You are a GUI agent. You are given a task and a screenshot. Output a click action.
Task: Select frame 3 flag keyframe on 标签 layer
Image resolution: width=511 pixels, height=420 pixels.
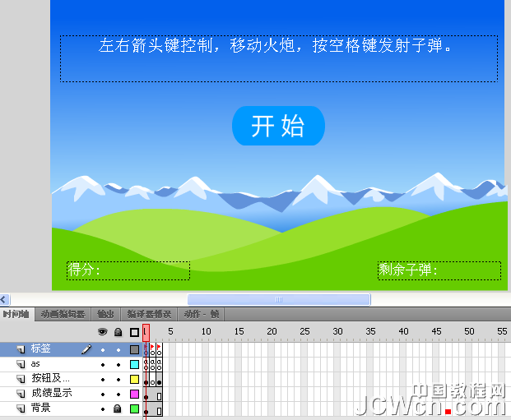pyautogui.click(x=159, y=349)
